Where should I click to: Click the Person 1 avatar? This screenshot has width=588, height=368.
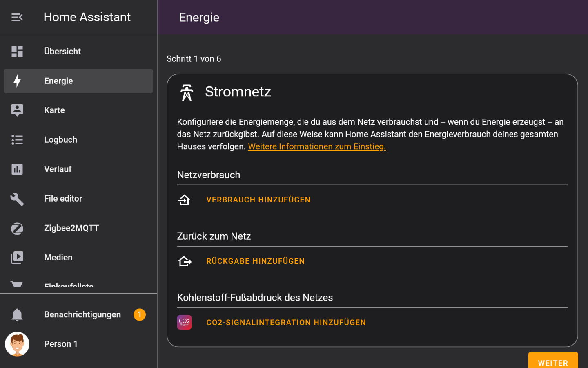coord(17,344)
